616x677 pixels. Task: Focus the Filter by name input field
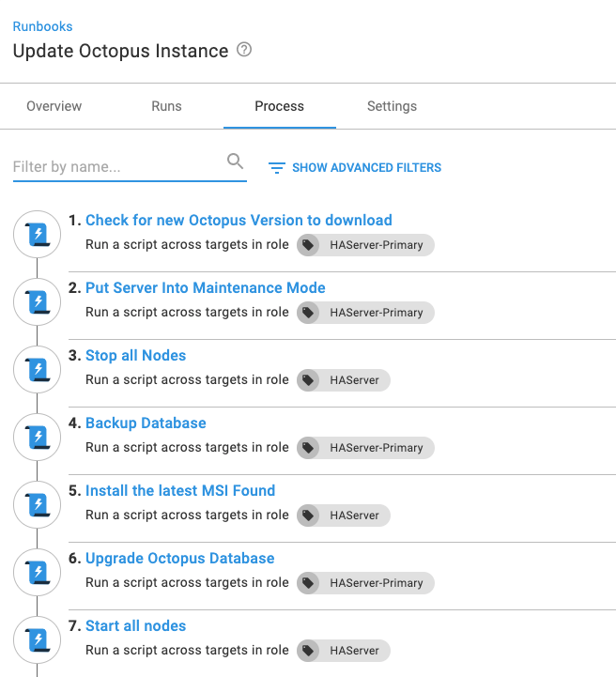click(117, 167)
